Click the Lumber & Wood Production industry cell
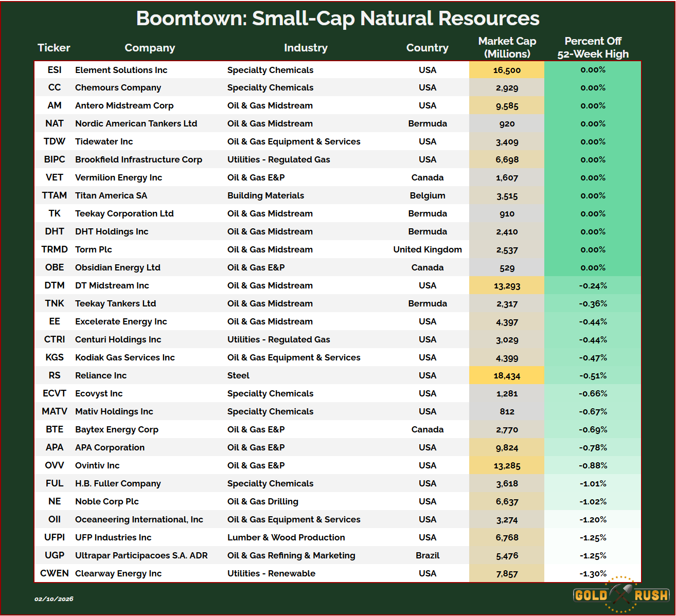Image resolution: width=676 pixels, height=616 pixels. [286, 537]
